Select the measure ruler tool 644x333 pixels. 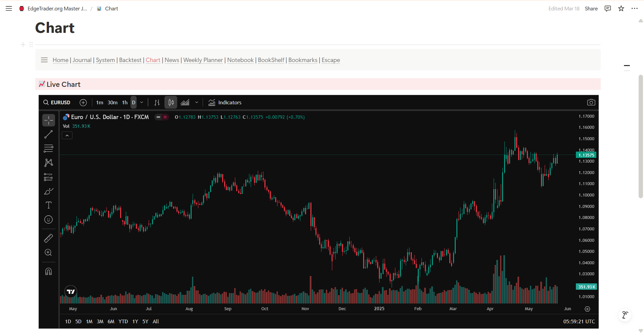click(48, 238)
